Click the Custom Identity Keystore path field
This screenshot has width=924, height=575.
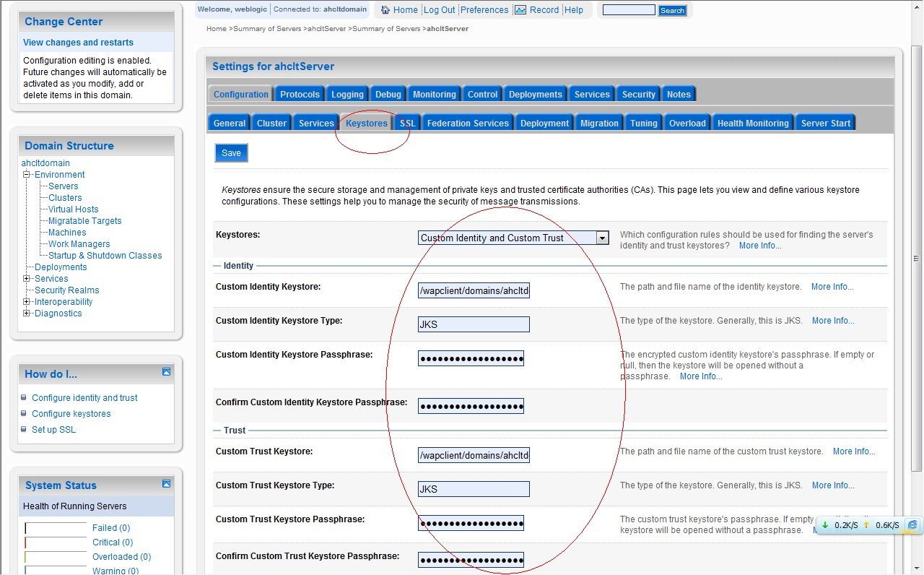(x=474, y=290)
